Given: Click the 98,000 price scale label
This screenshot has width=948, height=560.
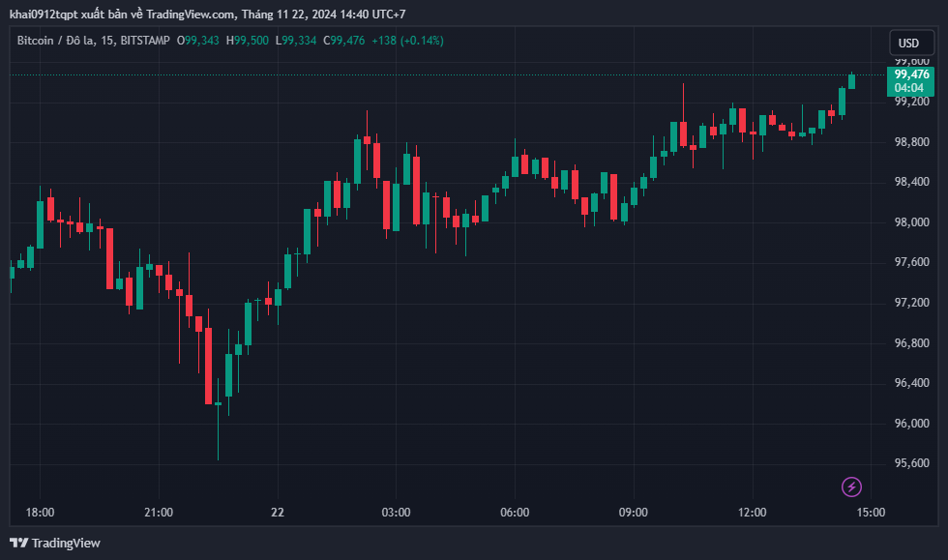Looking at the screenshot, I should [x=911, y=221].
